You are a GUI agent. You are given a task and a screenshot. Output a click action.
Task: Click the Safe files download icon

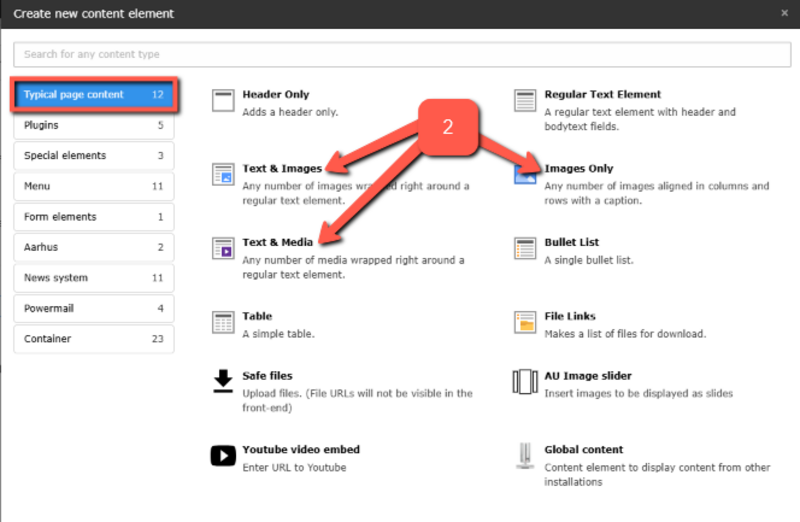(x=222, y=382)
